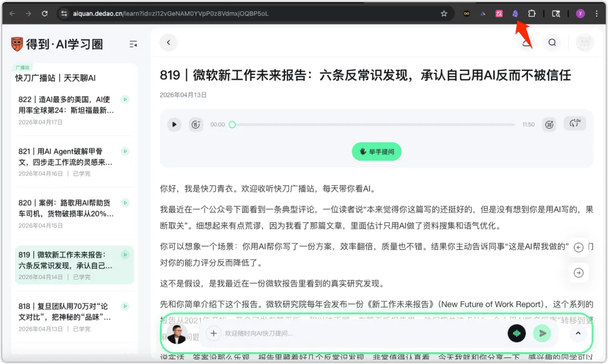
Task: Go forward in browser history
Action: pos(28,14)
